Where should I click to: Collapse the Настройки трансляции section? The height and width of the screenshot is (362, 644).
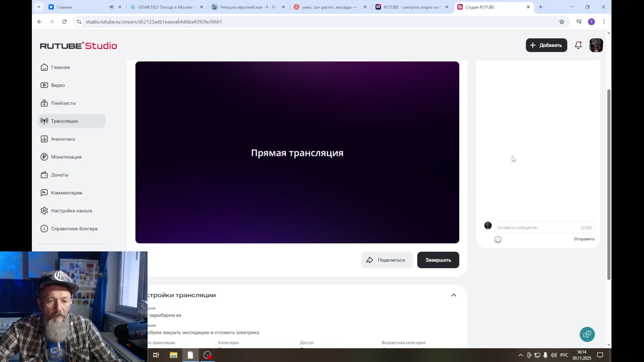(453, 295)
